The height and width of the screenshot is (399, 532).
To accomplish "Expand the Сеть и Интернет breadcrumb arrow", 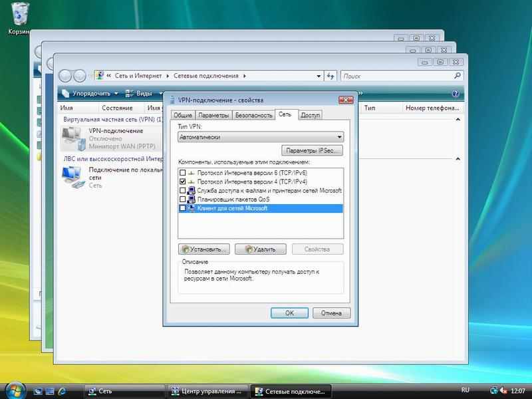I will [168, 76].
